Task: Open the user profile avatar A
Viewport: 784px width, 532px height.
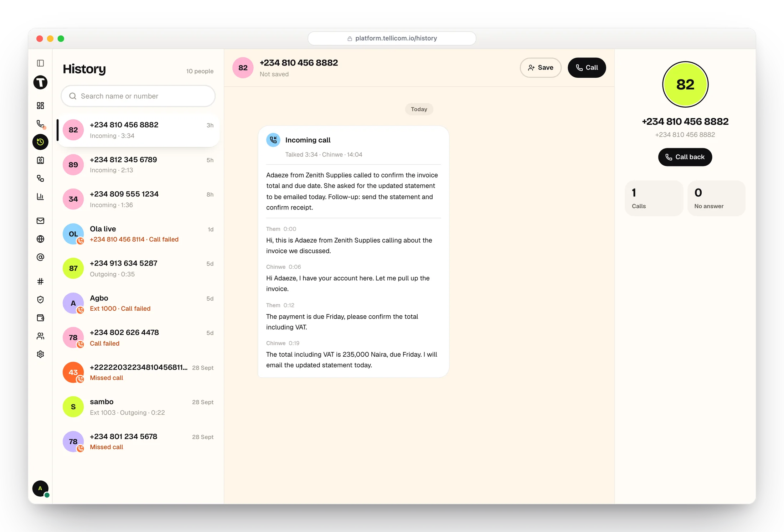Action: (40, 489)
